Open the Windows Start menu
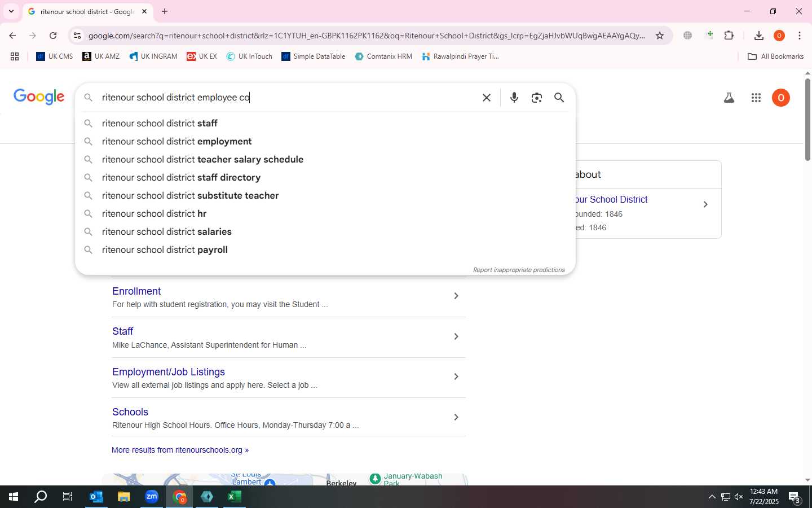The image size is (812, 508). tap(14, 497)
